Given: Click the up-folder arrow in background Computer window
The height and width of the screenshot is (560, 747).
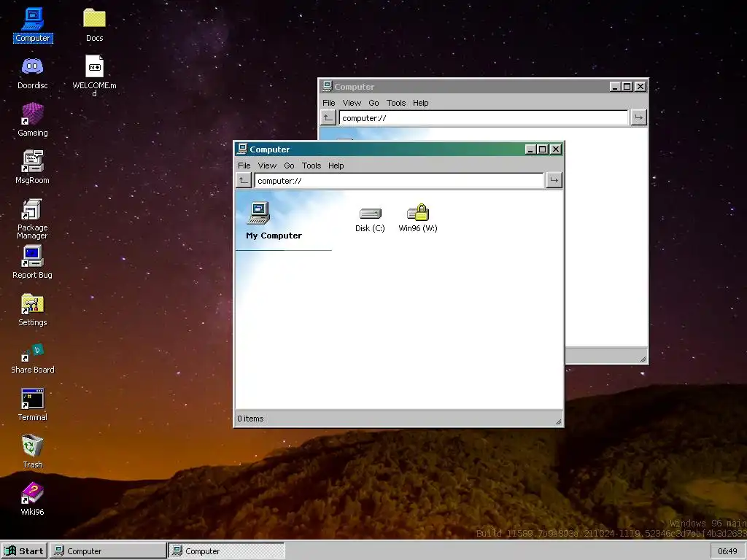Looking at the screenshot, I should coord(328,117).
